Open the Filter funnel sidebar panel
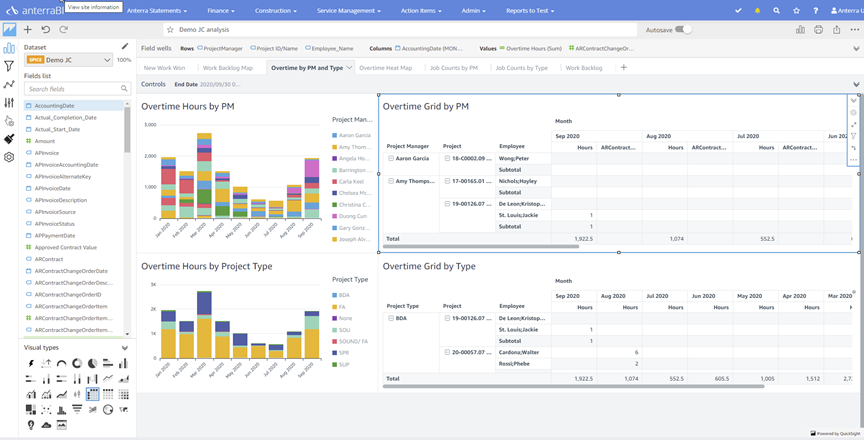This screenshot has height=440, width=864. [9, 66]
